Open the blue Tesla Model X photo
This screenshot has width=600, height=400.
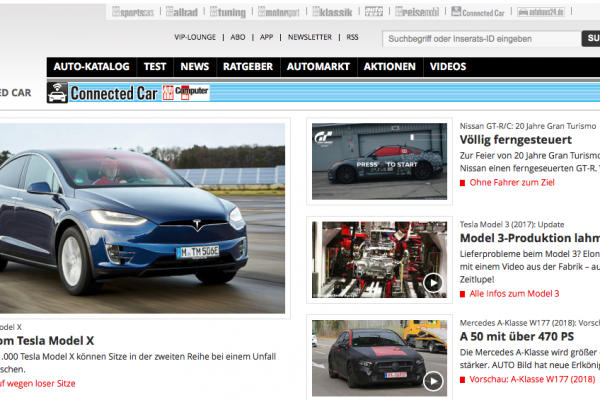tap(142, 218)
